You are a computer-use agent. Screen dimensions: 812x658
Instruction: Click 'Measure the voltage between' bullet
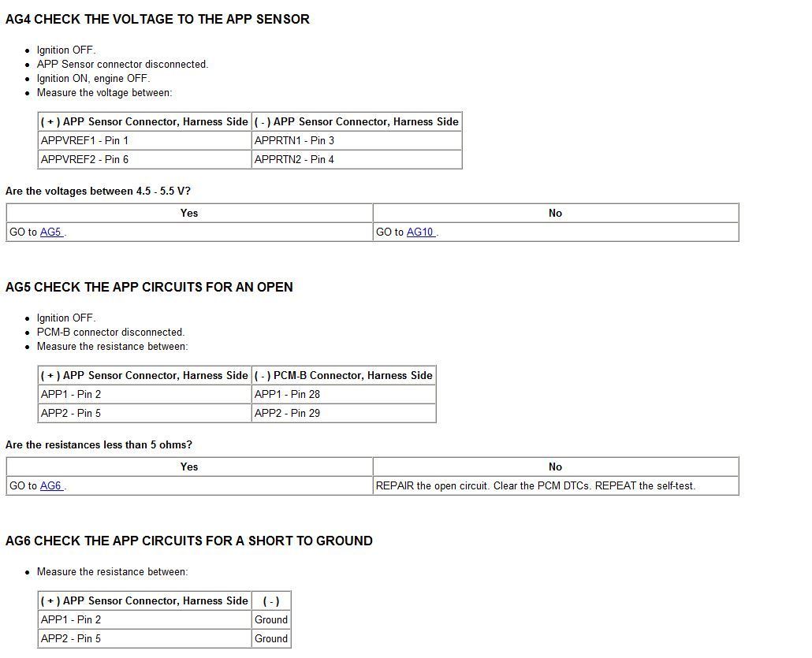(104, 92)
